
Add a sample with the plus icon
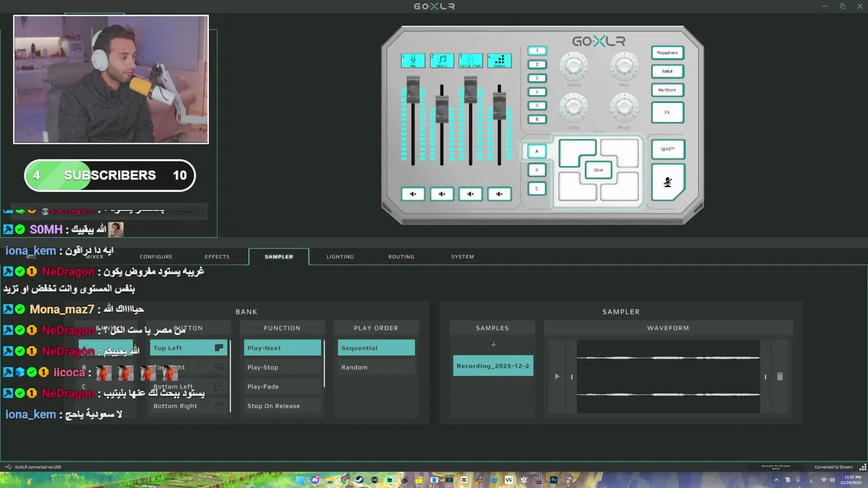493,345
